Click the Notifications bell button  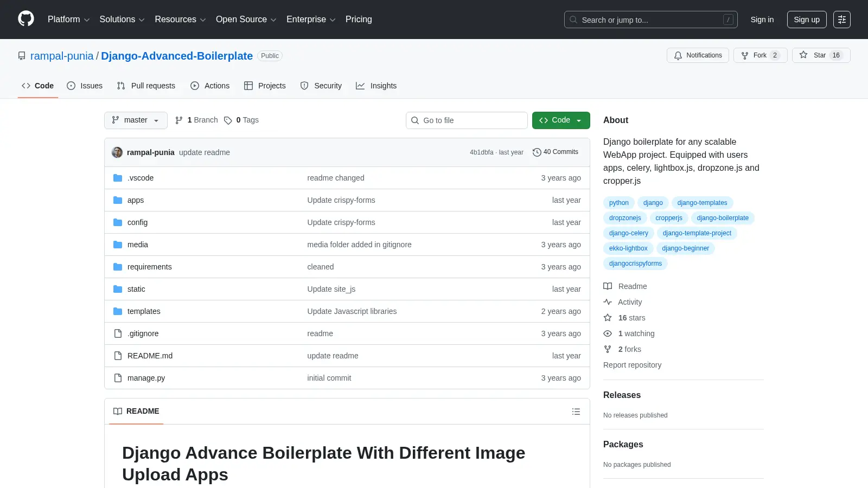pyautogui.click(x=698, y=55)
